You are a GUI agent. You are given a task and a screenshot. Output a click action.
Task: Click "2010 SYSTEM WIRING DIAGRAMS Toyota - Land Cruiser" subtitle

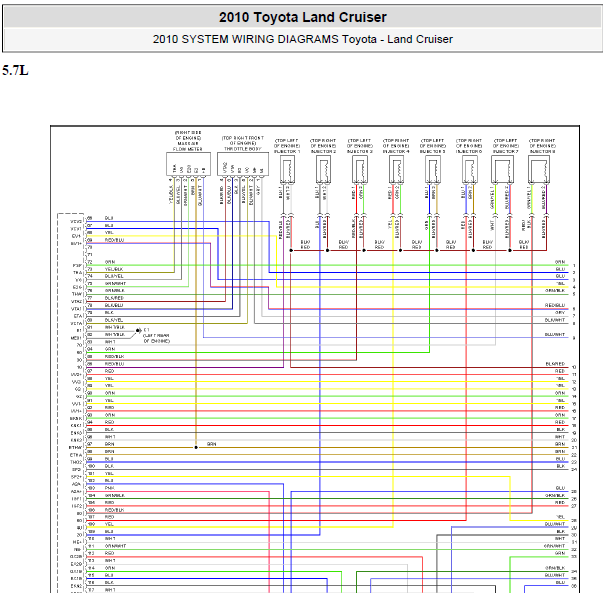303,39
